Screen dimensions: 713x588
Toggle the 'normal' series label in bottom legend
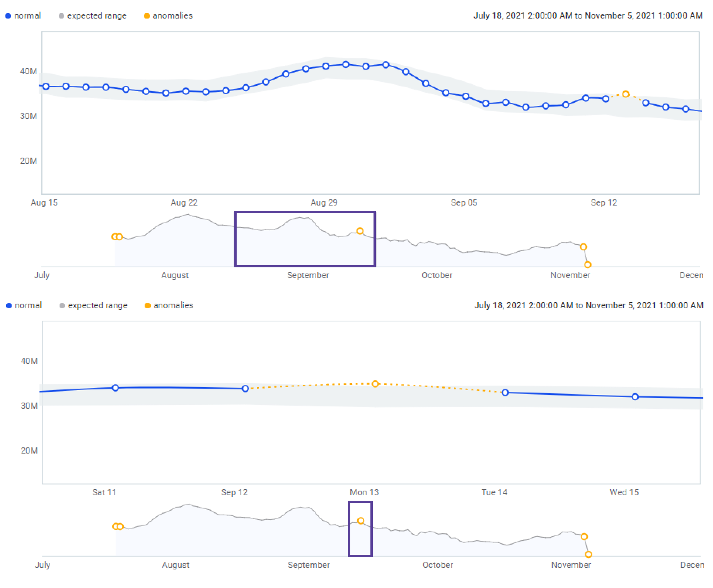click(28, 306)
